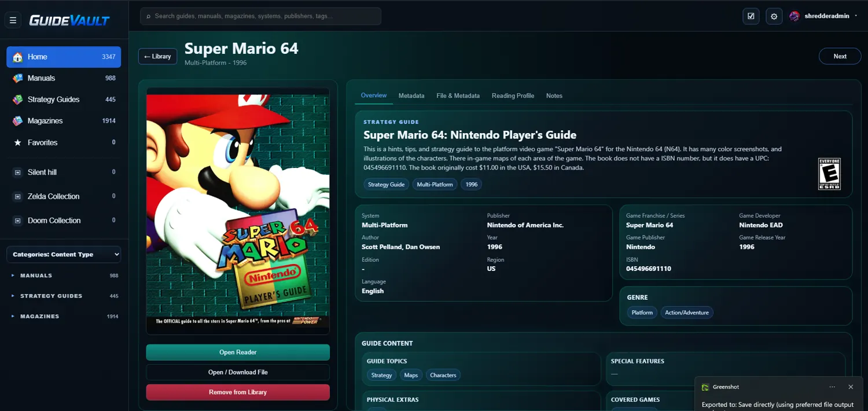Focus the search guides input field
The width and height of the screenshot is (868, 411).
click(x=260, y=16)
